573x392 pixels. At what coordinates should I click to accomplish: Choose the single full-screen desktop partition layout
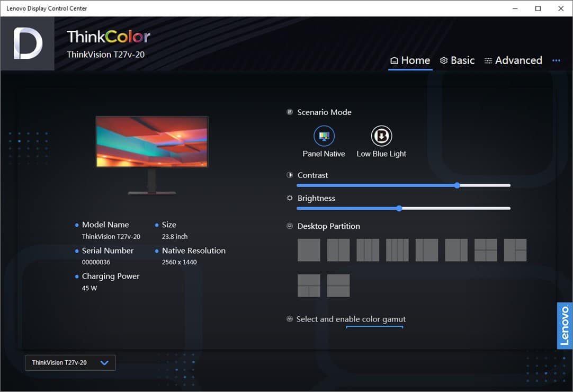[x=309, y=250]
